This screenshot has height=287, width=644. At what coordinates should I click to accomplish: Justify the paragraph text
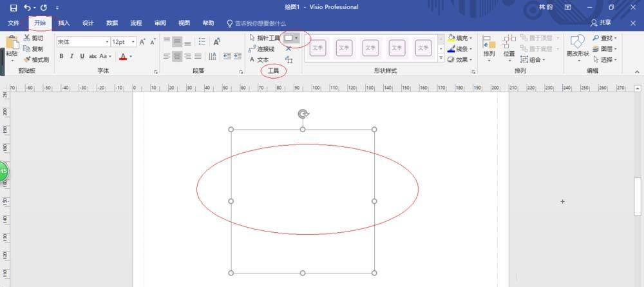(x=198, y=56)
